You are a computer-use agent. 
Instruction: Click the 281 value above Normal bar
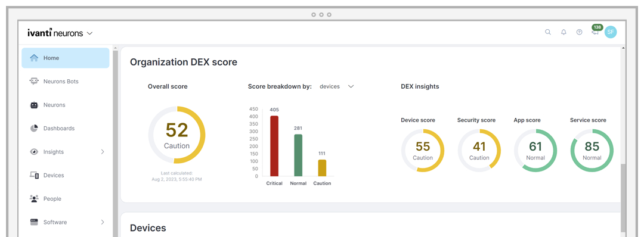pos(298,129)
